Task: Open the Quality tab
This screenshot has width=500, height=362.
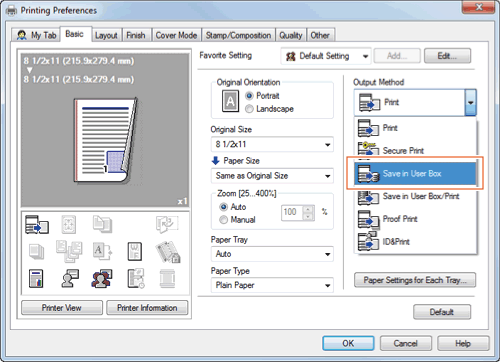Action: pyautogui.click(x=291, y=35)
